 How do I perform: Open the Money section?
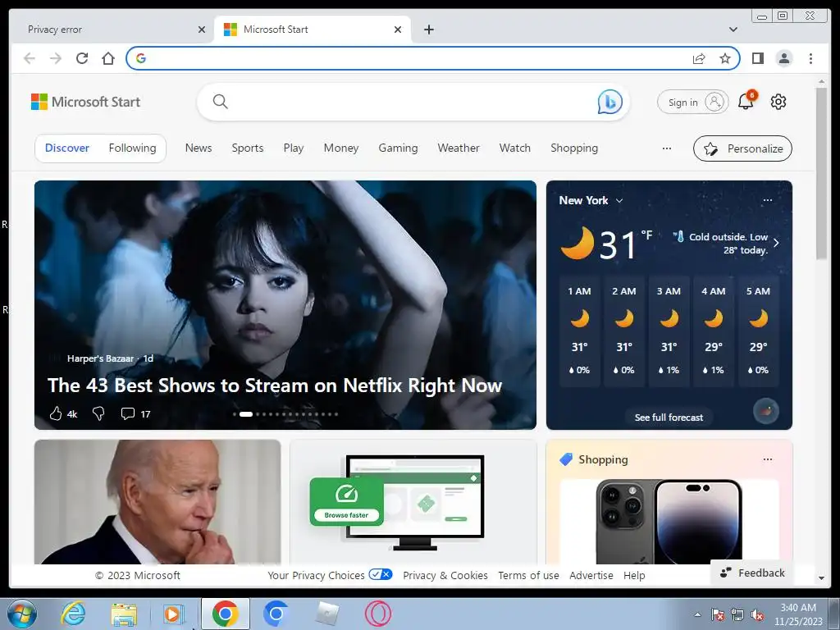tap(340, 148)
